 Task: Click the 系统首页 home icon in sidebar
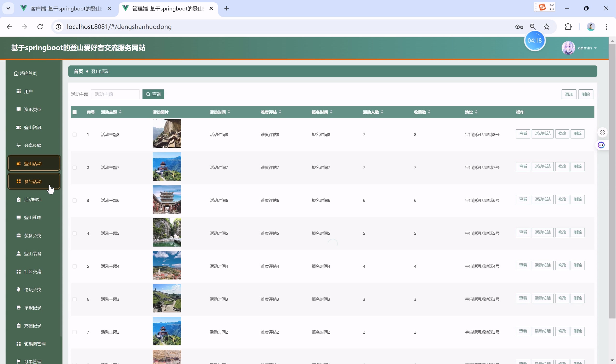[16, 73]
